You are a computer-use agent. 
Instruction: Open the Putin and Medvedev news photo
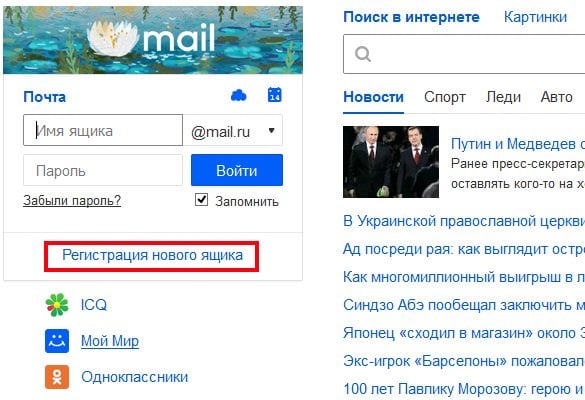[x=391, y=162]
